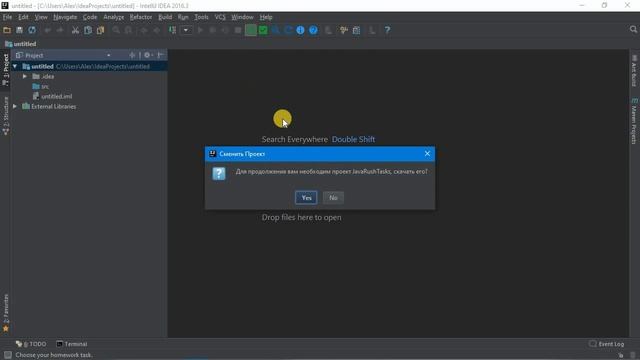Toggle the 1: Project side tab
640x360 pixels.
[5, 70]
